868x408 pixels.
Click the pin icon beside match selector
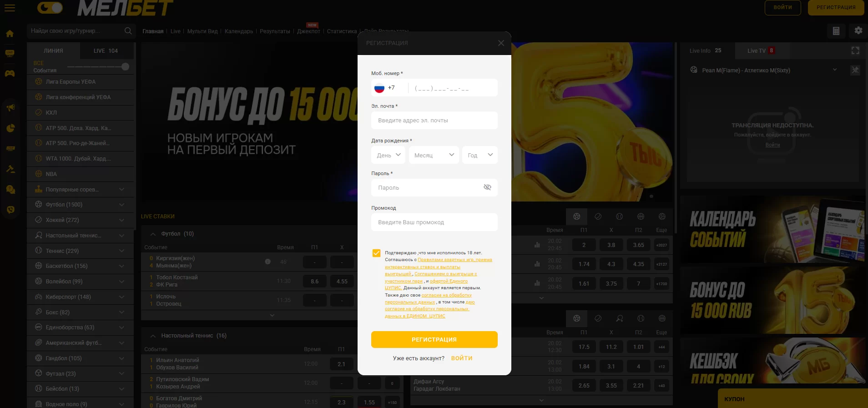click(855, 70)
